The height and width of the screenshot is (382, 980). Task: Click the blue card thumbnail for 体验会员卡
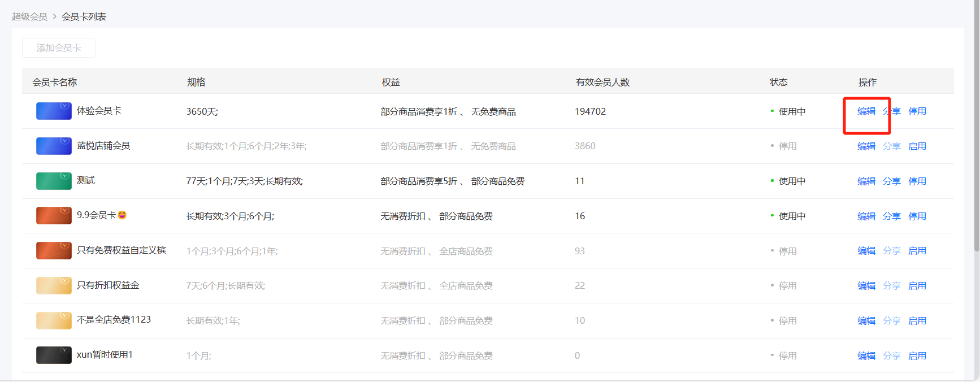click(x=54, y=111)
